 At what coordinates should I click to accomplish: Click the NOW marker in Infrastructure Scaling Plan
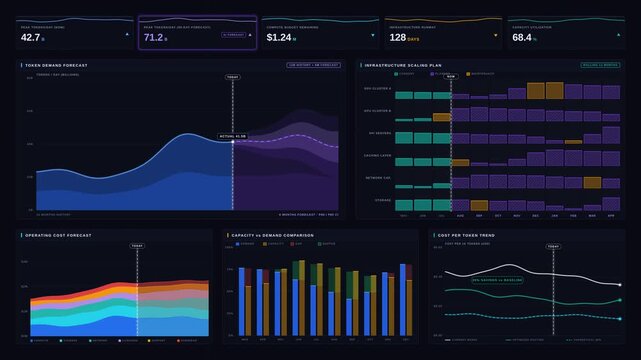450,76
